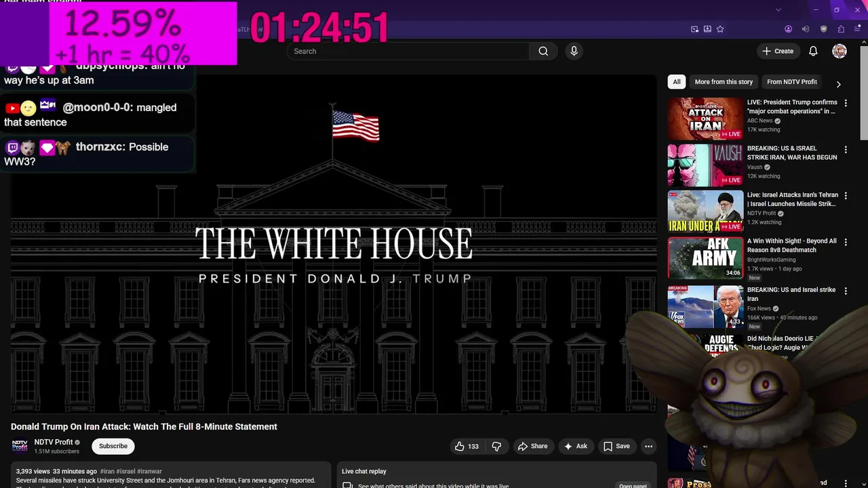The height and width of the screenshot is (488, 868).
Task: Focus the YouTube search field
Action: pyautogui.click(x=408, y=51)
